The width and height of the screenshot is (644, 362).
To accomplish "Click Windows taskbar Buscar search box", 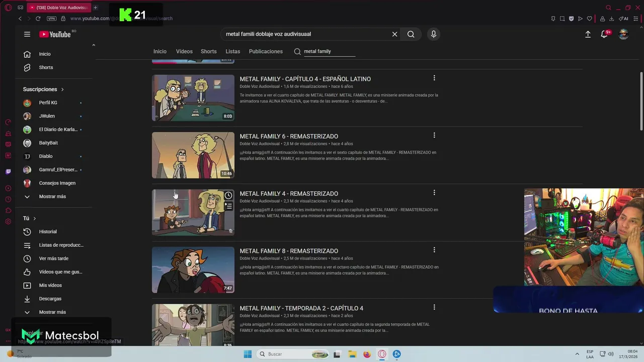I will tap(294, 354).
